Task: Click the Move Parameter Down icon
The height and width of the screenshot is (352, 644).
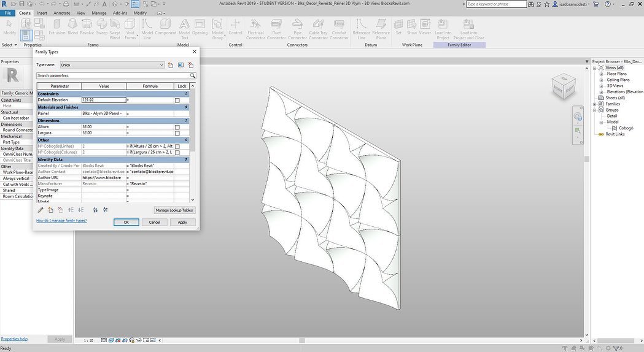Action: (81, 210)
